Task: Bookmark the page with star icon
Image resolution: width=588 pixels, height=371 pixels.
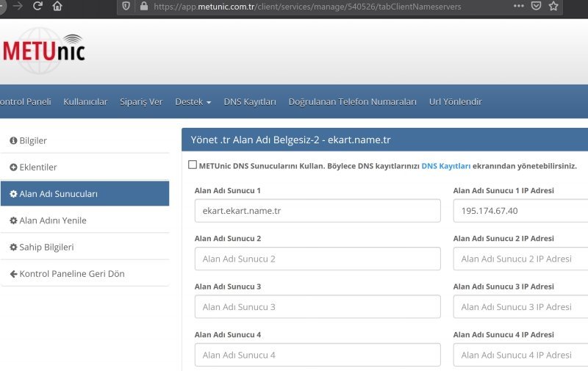Action: [x=553, y=6]
